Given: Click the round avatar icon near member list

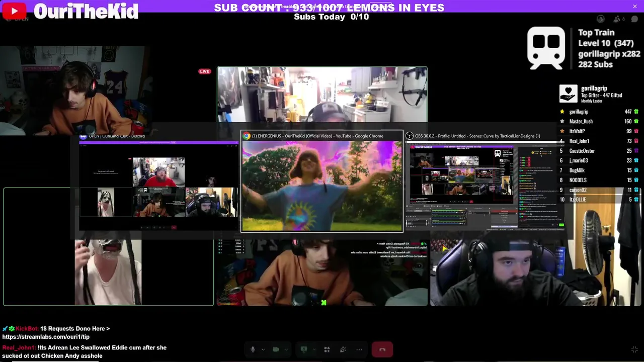Looking at the screenshot, I should (x=601, y=19).
